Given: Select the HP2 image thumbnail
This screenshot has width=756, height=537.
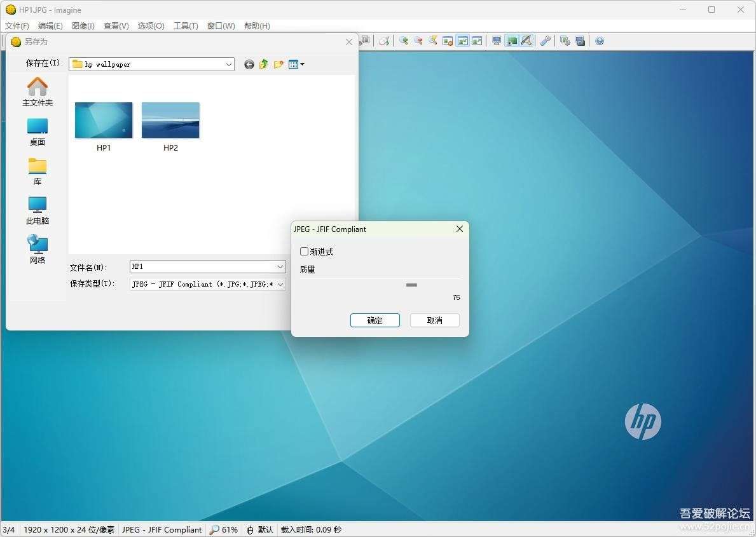Looking at the screenshot, I should tap(170, 120).
